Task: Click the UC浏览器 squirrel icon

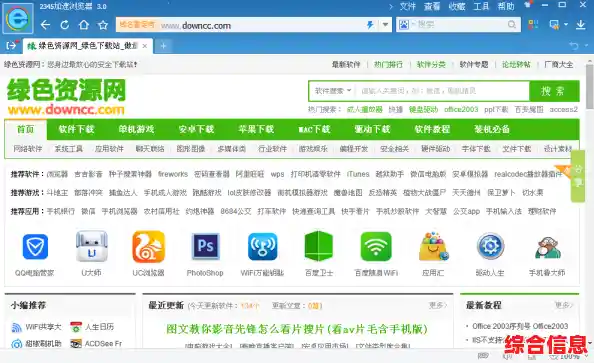Action: [148, 247]
